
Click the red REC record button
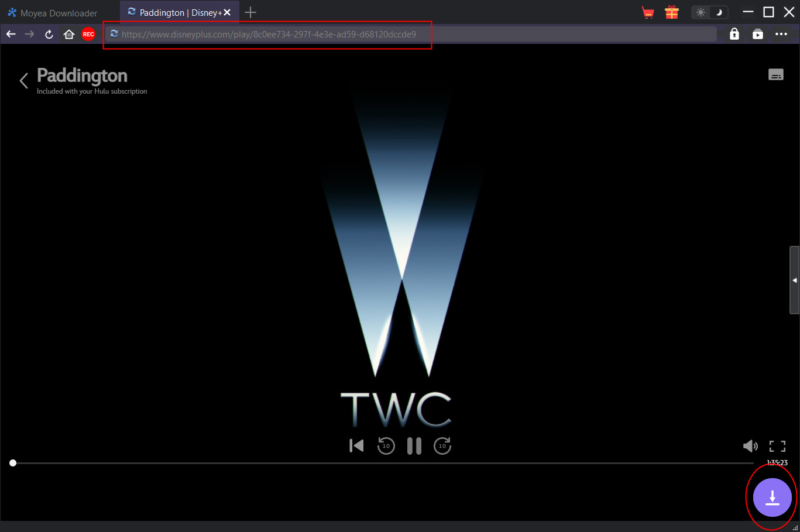coord(88,35)
